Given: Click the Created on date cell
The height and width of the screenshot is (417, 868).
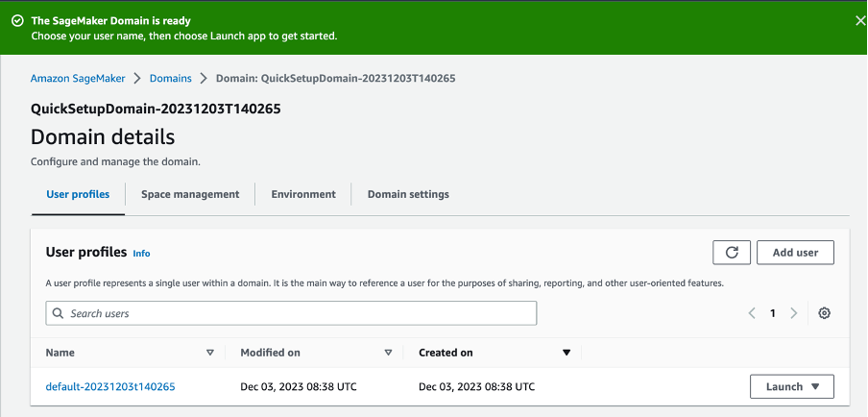Looking at the screenshot, I should [476, 386].
